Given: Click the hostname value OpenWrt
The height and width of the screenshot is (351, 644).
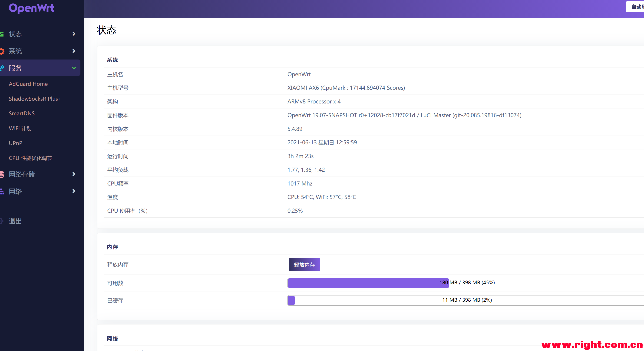Looking at the screenshot, I should coord(299,74).
